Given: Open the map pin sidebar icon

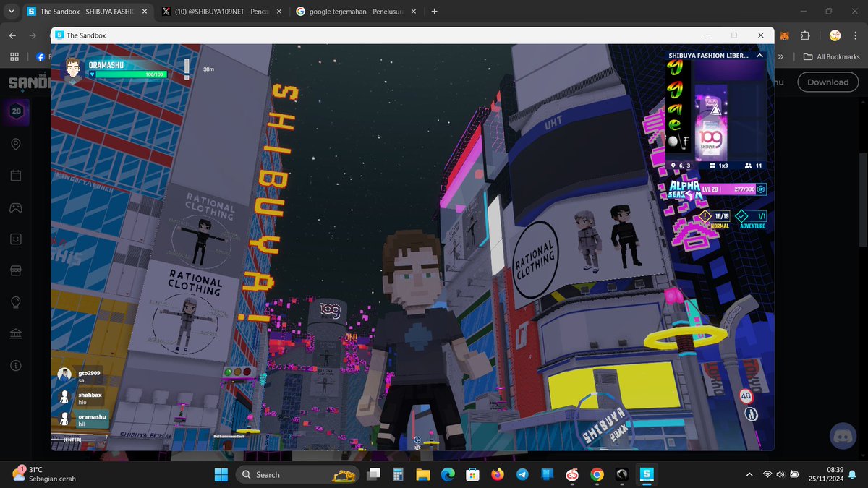Looking at the screenshot, I should pos(16,145).
